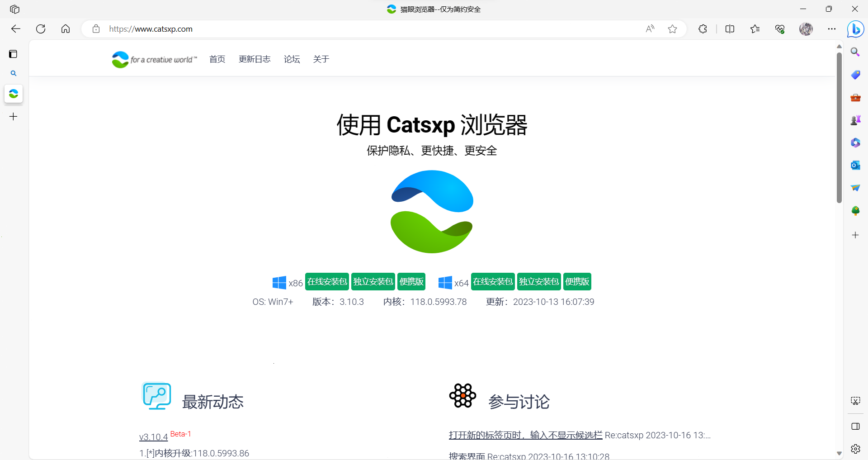Click kernel text 内核：118.0.5993.78
This screenshot has width=868, height=460.
click(425, 302)
